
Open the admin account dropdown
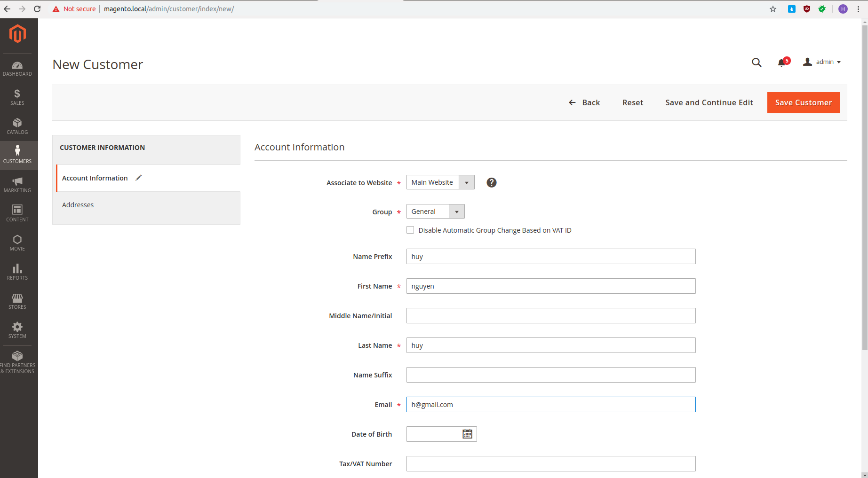coord(822,62)
